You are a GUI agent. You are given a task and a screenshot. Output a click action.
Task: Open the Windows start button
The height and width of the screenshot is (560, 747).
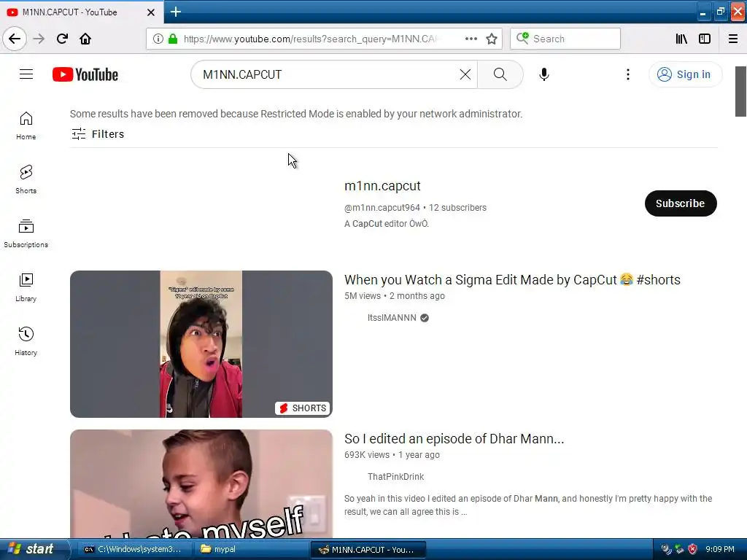coord(34,549)
